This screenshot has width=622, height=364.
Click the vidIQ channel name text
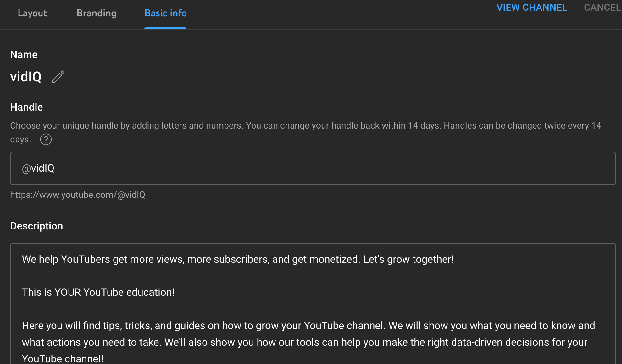(x=26, y=77)
